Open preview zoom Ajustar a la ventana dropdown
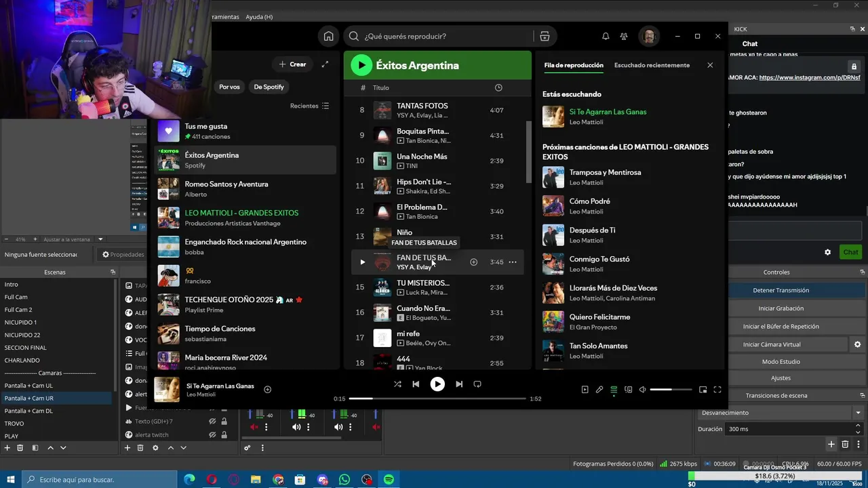 point(100,239)
